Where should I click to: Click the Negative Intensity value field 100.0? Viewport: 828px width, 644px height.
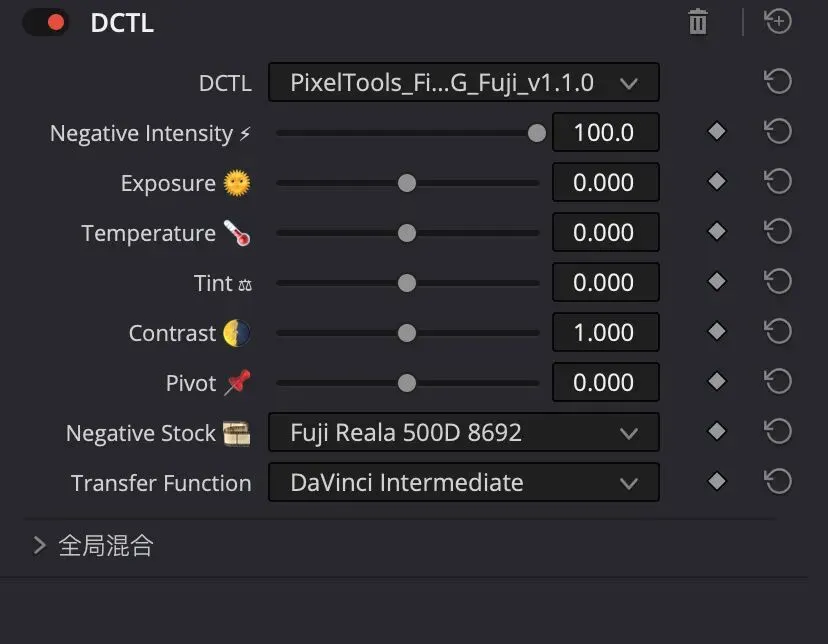pyautogui.click(x=606, y=132)
